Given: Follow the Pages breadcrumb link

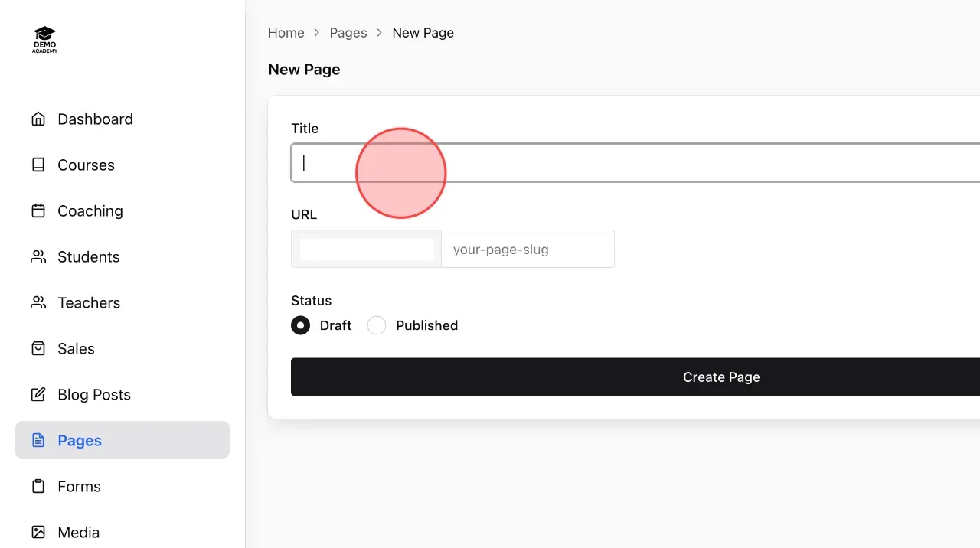Looking at the screenshot, I should tap(348, 33).
